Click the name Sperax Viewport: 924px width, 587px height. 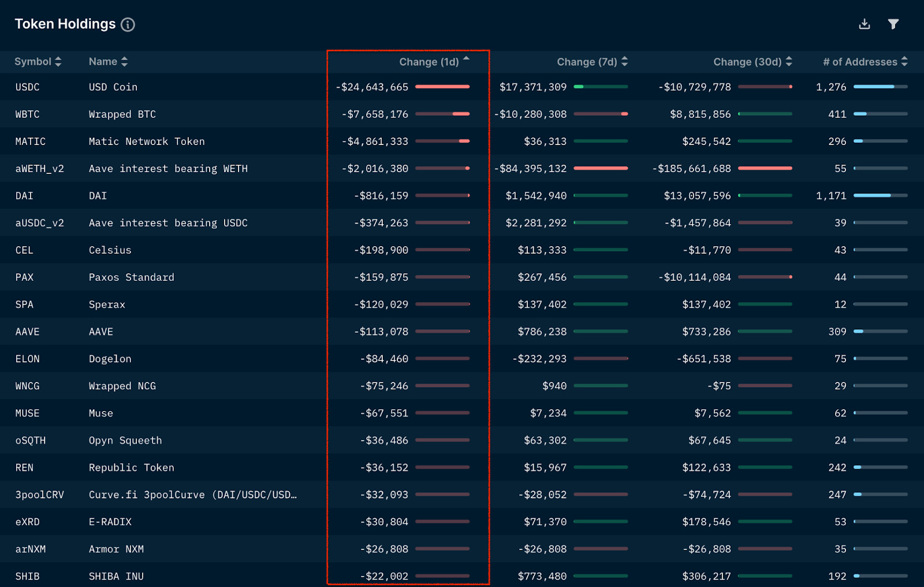107,304
